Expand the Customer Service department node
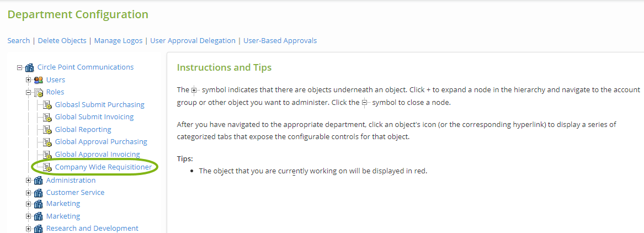 [29, 193]
